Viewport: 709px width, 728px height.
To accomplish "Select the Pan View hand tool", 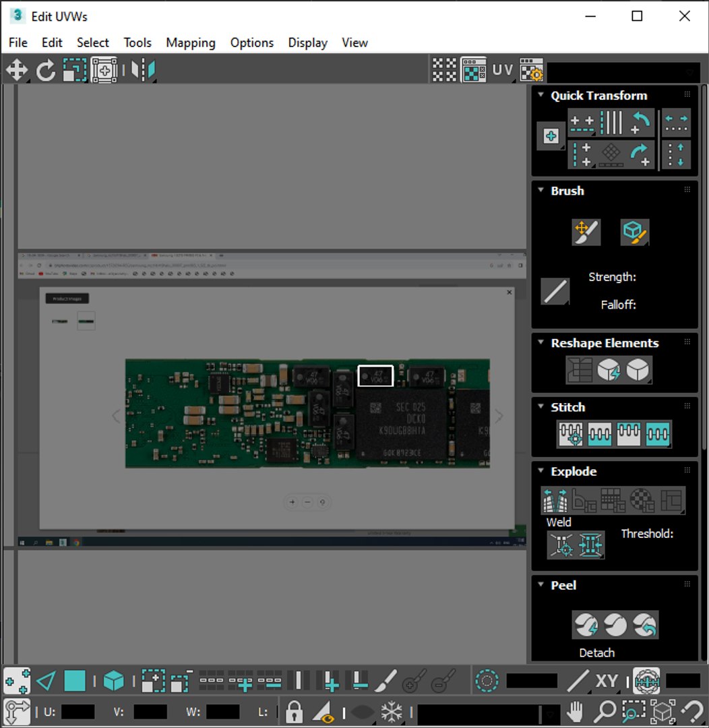I will [576, 711].
